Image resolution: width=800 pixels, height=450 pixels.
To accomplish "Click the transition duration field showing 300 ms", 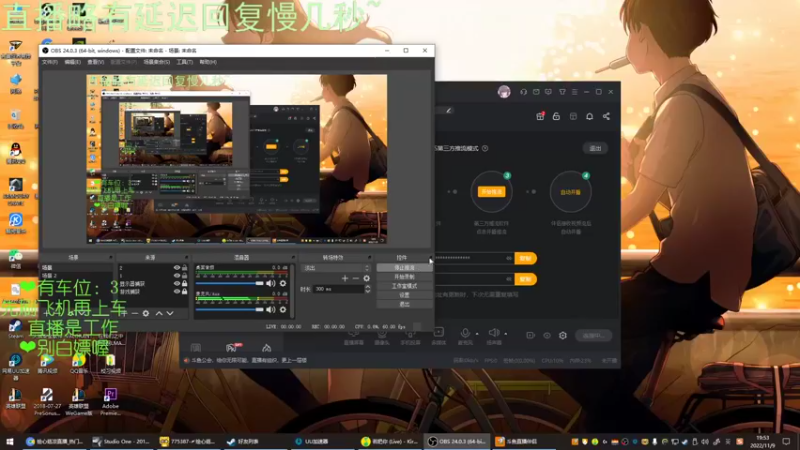I will [338, 289].
